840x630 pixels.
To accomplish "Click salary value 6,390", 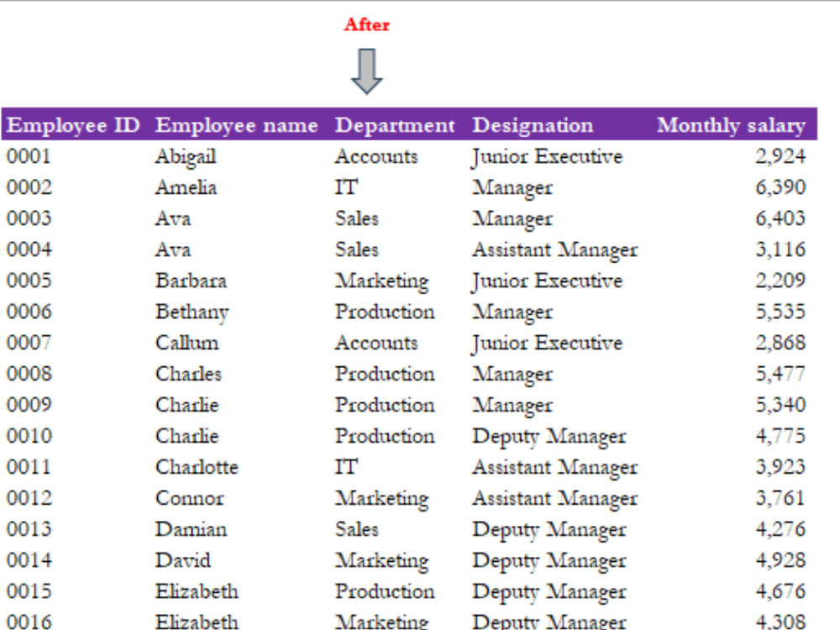I will pos(780,187).
